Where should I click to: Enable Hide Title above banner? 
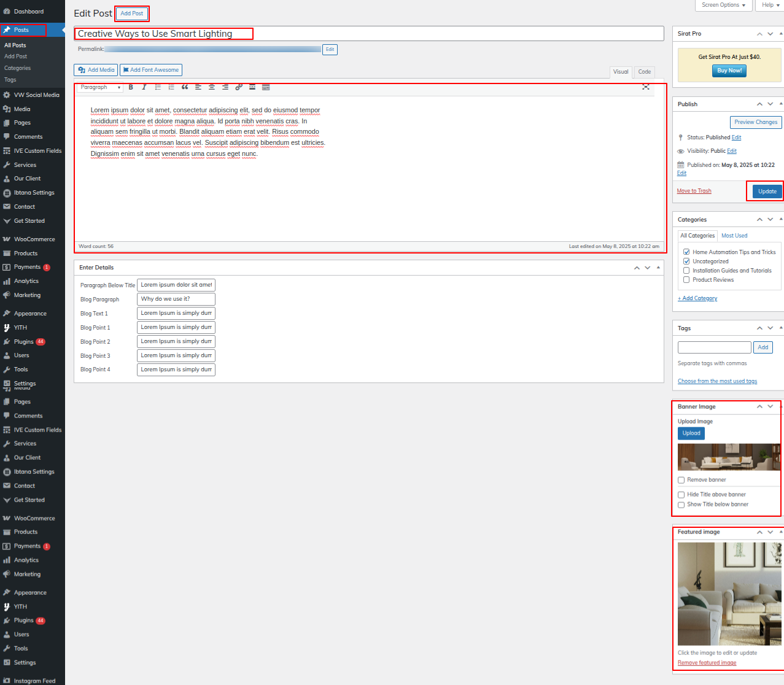(x=681, y=495)
